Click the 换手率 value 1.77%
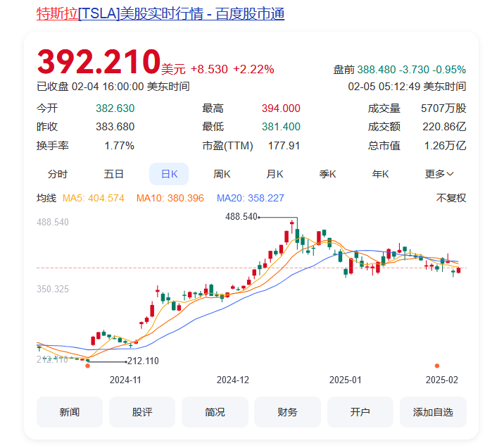This screenshot has height=448, width=504. coord(119,146)
